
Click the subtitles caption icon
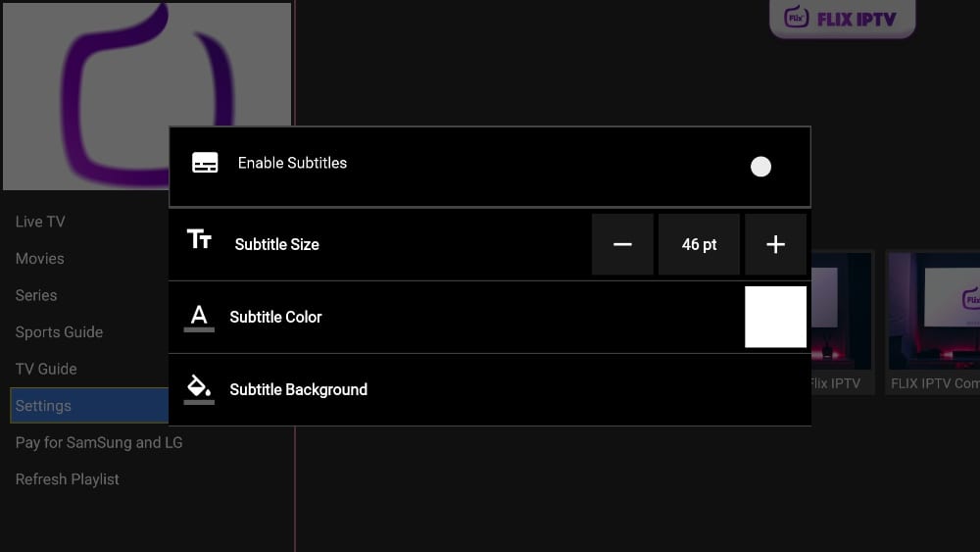pos(205,164)
